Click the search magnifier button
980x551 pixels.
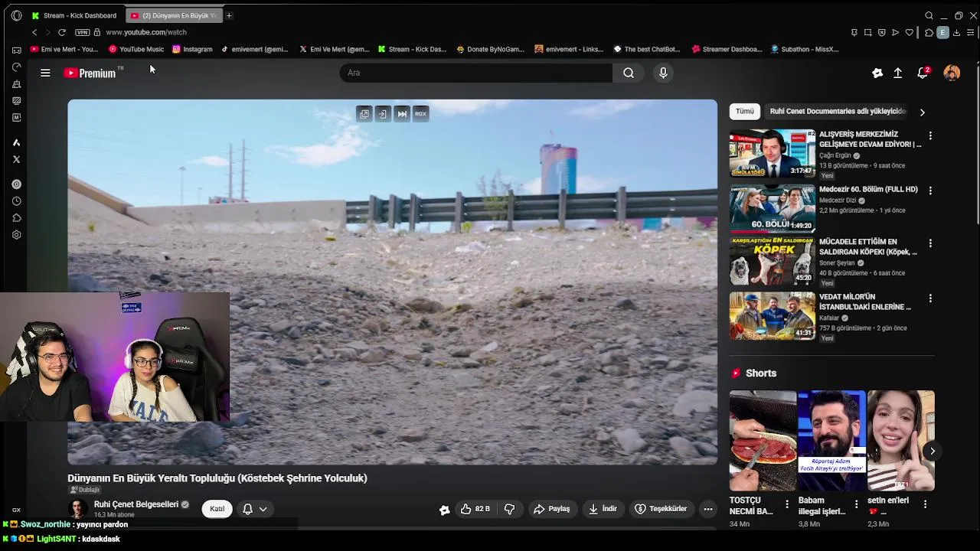(629, 73)
